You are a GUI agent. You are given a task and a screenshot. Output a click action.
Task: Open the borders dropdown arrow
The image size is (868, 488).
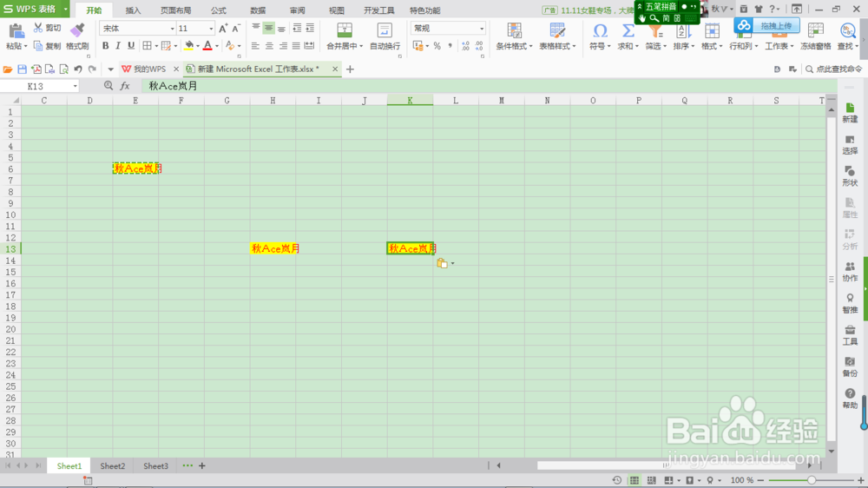(x=156, y=46)
